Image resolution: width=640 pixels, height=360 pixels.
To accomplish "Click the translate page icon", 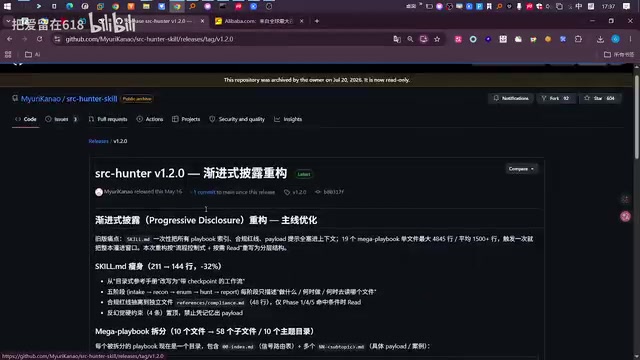I will tap(397, 39).
